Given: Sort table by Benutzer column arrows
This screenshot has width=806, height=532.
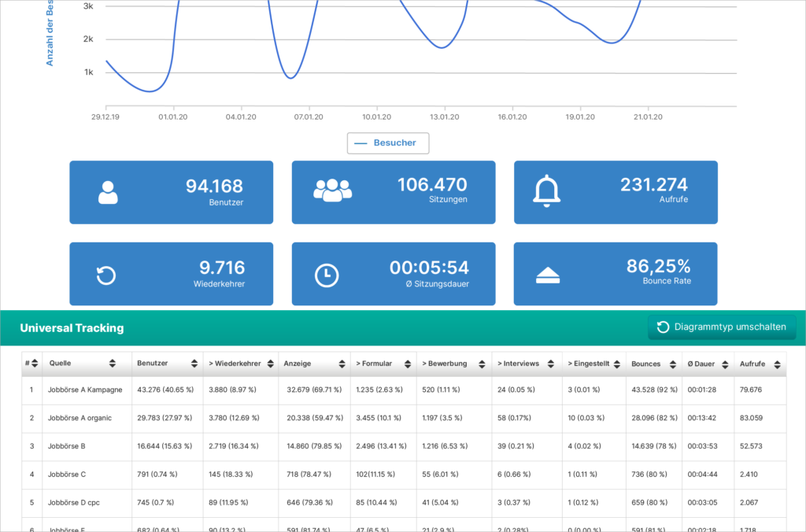Looking at the screenshot, I should pos(194,364).
